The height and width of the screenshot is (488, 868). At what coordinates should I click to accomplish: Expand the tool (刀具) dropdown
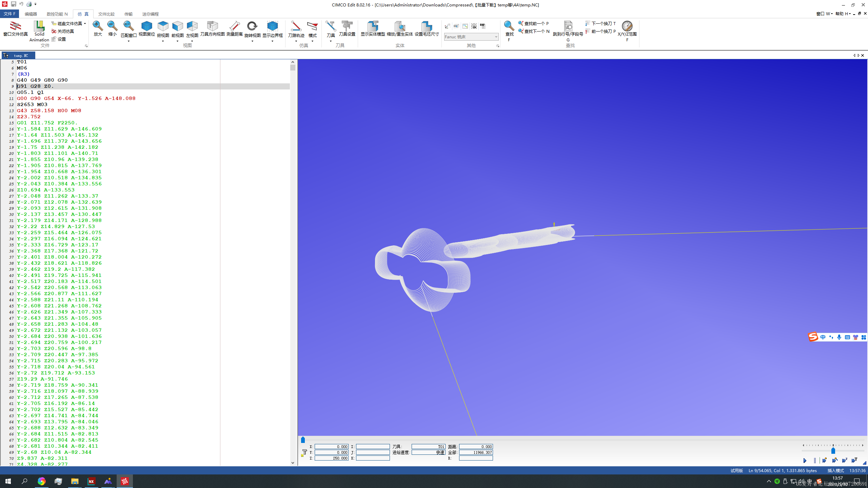pyautogui.click(x=331, y=41)
